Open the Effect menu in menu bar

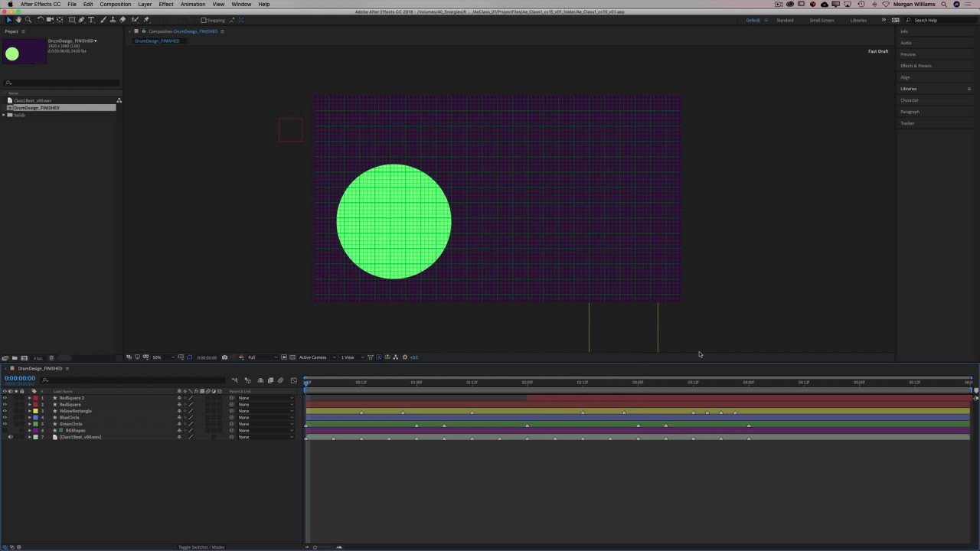166,5
